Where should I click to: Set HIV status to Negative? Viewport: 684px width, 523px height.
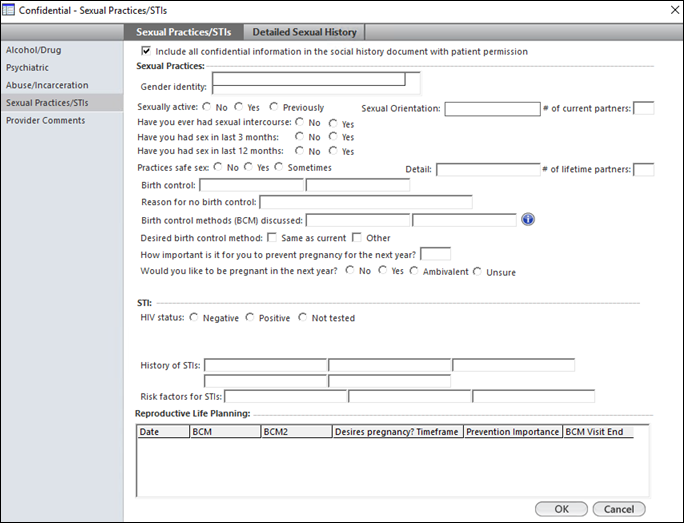click(x=194, y=318)
